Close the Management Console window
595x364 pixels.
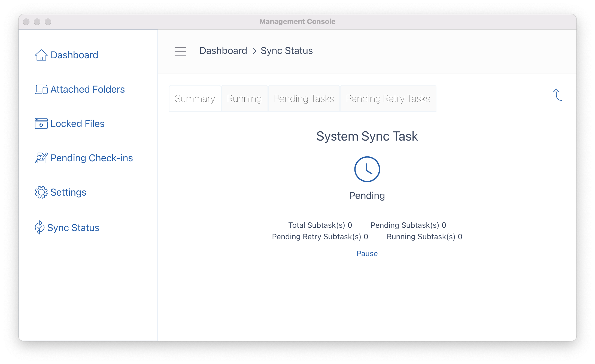point(26,22)
